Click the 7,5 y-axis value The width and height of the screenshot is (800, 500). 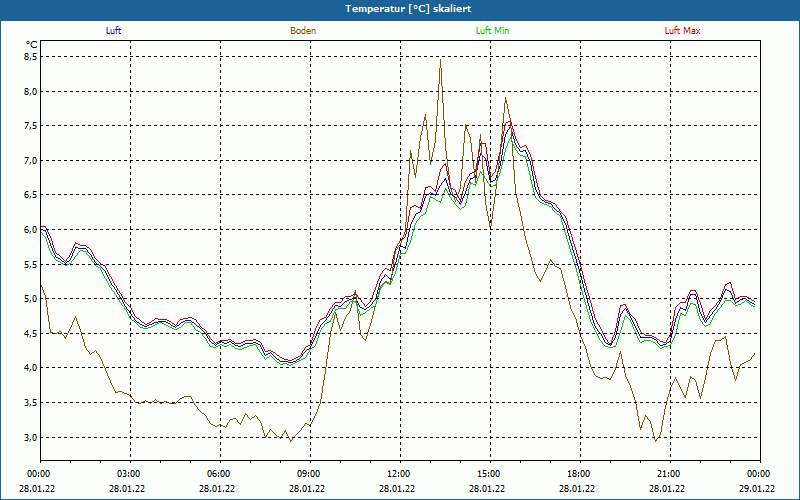click(x=31, y=126)
